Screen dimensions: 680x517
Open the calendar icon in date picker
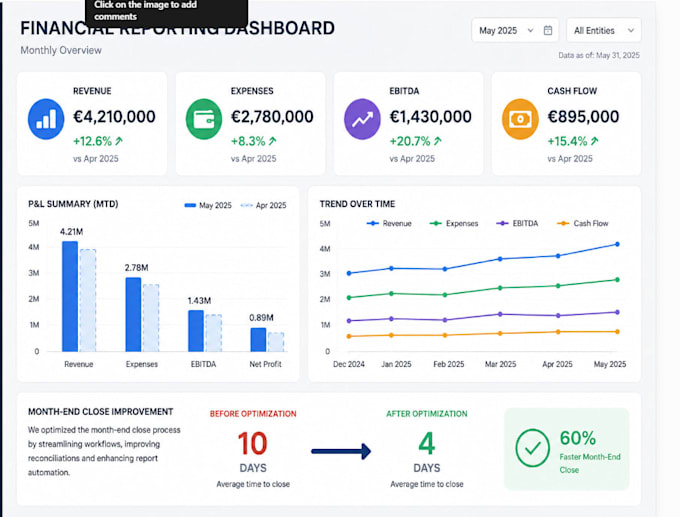[548, 30]
